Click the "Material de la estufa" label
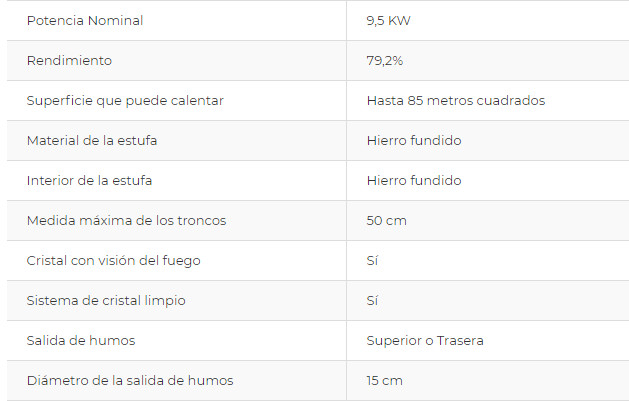629x401 pixels. [92, 140]
